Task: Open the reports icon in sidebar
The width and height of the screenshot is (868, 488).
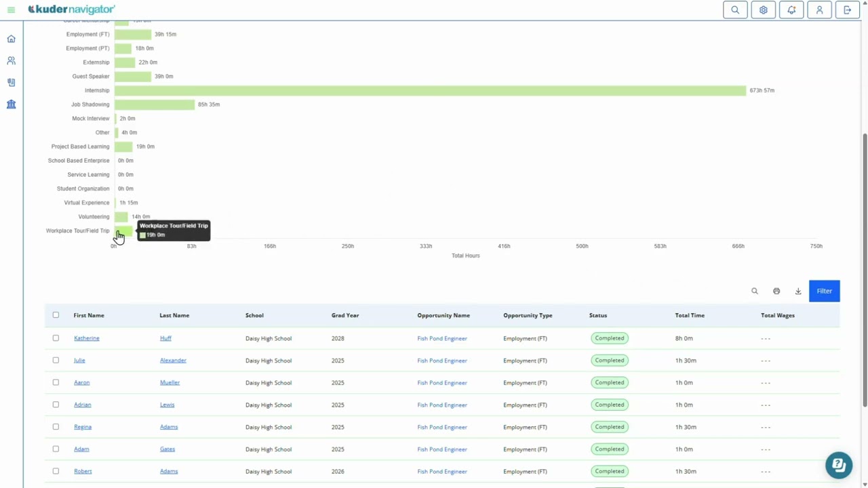Action: 11,82
